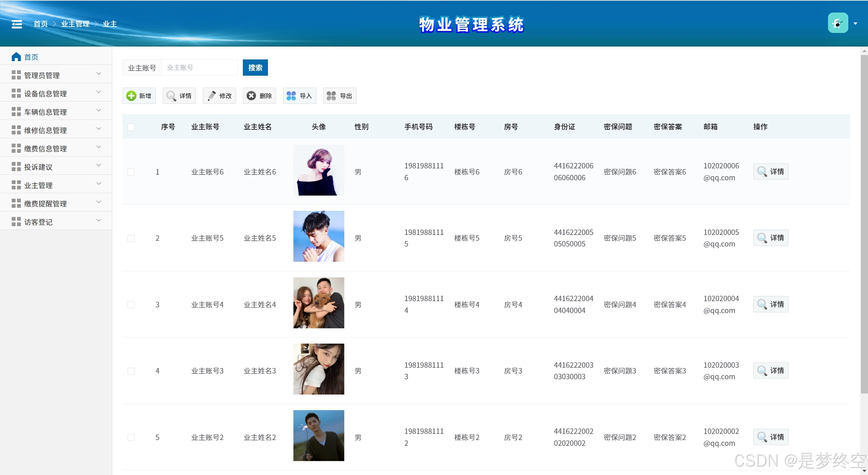
Task: Click the toolbar 详情 magnifier icon
Action: pos(171,96)
